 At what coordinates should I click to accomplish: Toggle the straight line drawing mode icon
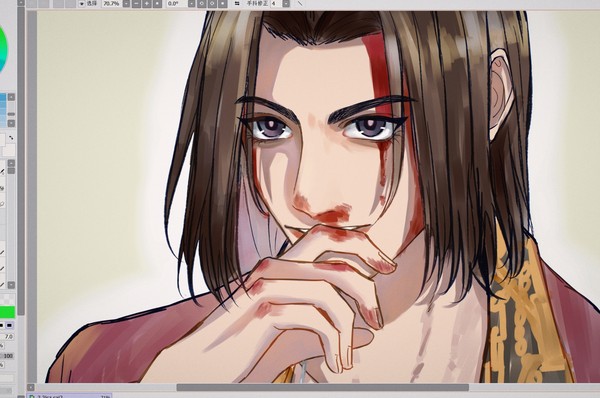pos(300,3)
